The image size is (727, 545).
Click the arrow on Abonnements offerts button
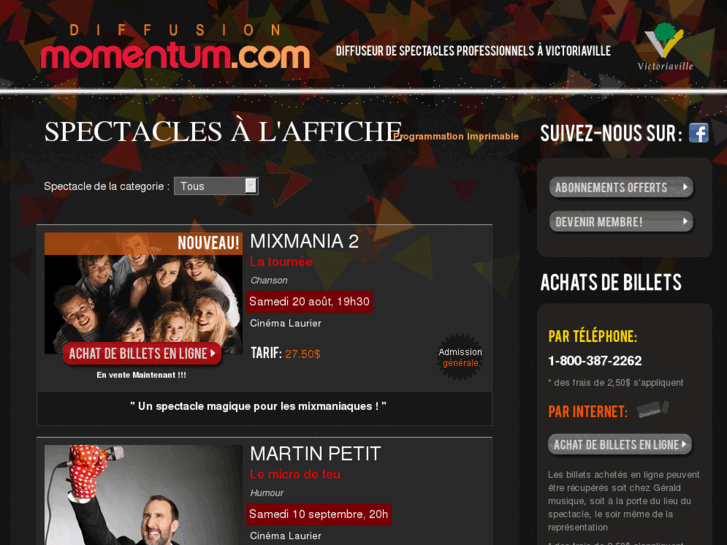[x=685, y=187]
